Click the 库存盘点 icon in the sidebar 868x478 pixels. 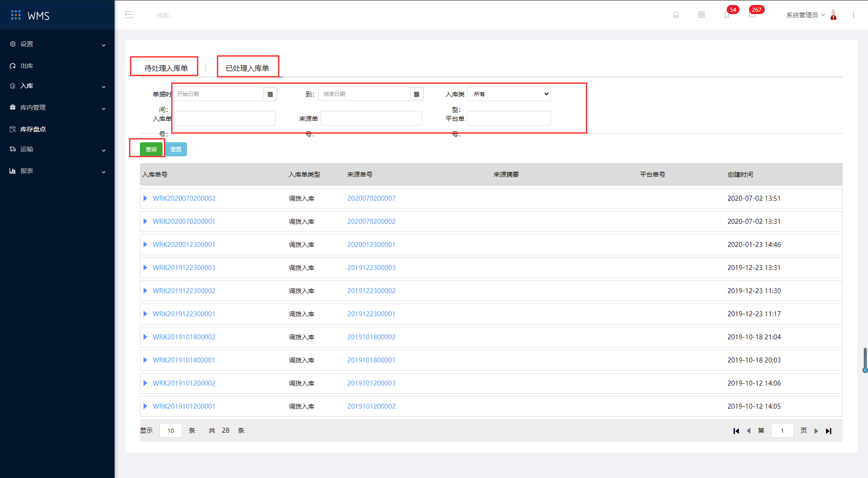(13, 129)
